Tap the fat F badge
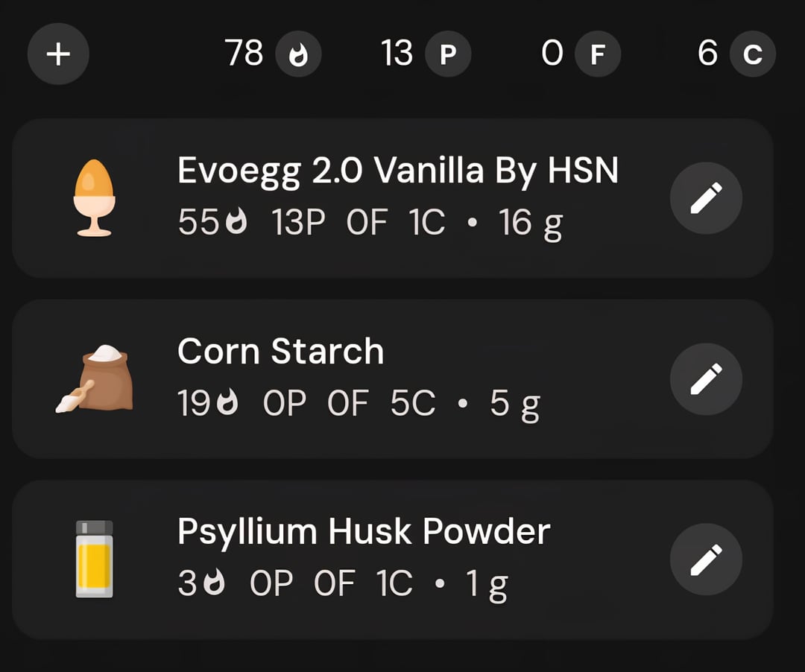The image size is (805, 672). [597, 55]
